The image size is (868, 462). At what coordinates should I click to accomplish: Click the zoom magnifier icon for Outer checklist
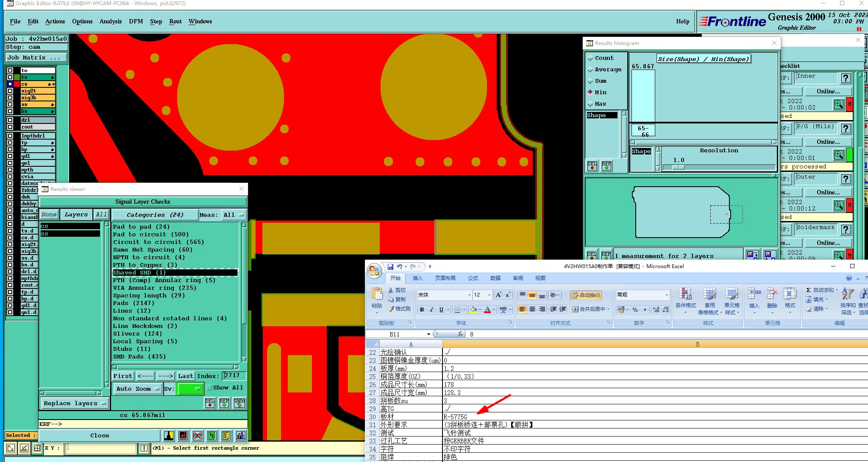tap(838, 206)
